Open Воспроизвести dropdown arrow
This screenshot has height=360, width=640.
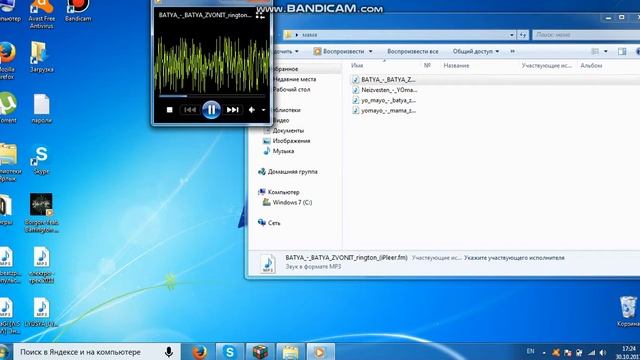pyautogui.click(x=371, y=51)
